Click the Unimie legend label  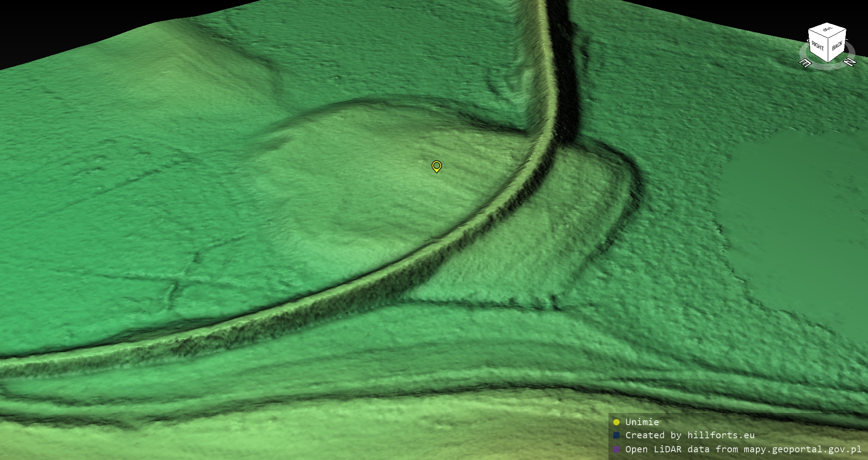[x=642, y=422]
